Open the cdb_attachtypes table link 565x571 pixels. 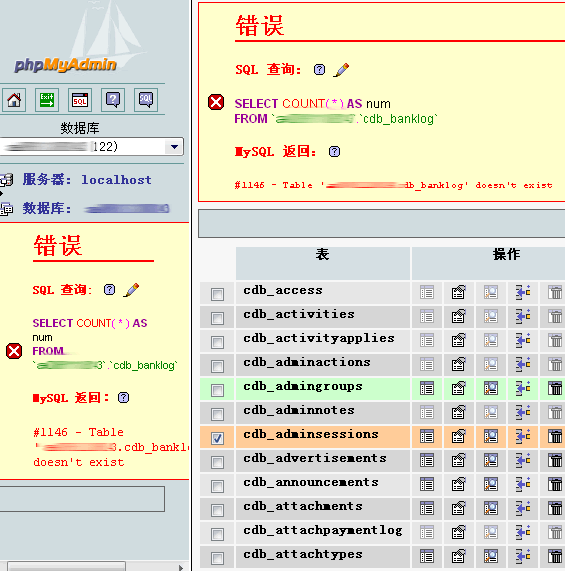[x=303, y=554]
